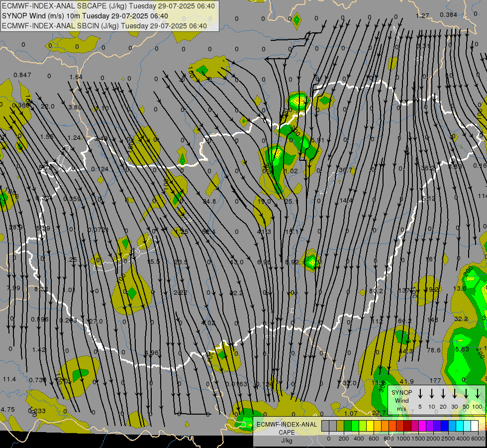Click the map value 0.359
The height and width of the screenshot is (448, 487).
coord(72,199)
